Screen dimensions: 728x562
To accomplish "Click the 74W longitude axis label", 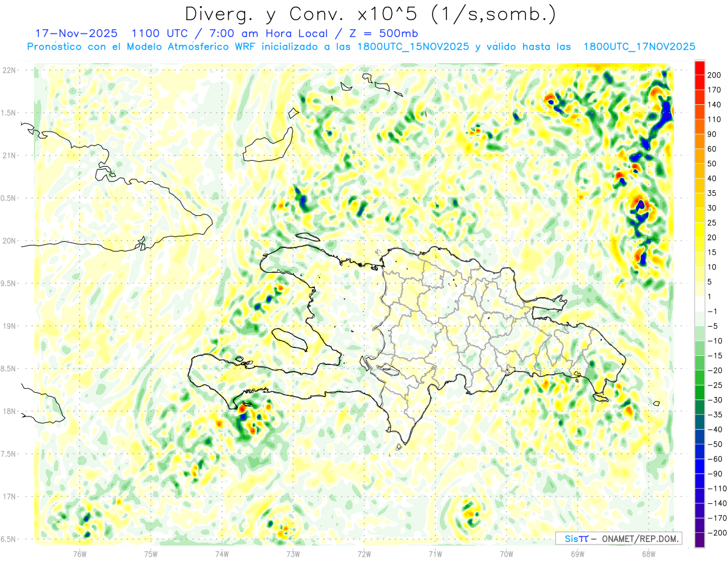I will [222, 554].
